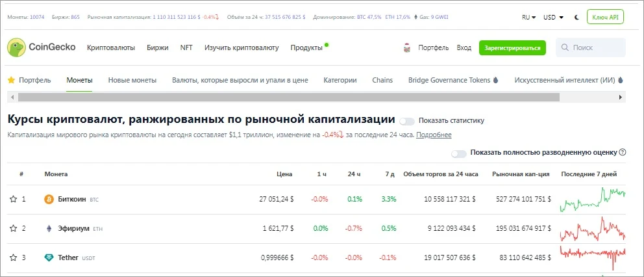The height and width of the screenshot is (277, 644).
Task: Click the Ethereum coin icon
Action: click(x=49, y=228)
